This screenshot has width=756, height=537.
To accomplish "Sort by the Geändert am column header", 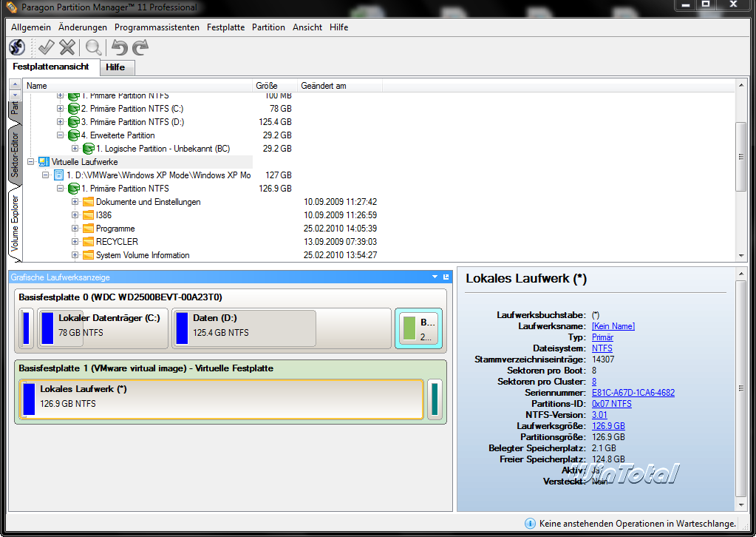I will tap(340, 86).
